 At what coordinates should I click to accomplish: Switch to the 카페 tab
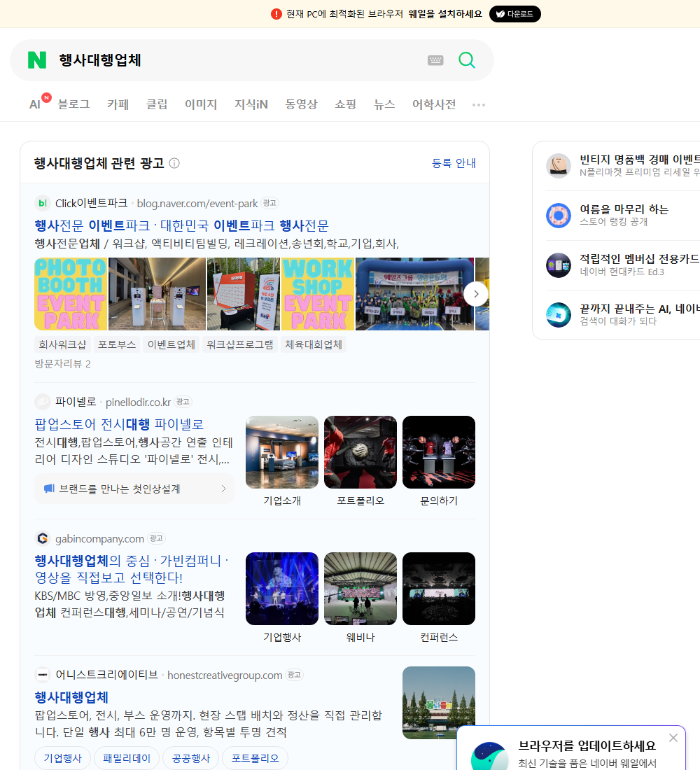point(118,104)
